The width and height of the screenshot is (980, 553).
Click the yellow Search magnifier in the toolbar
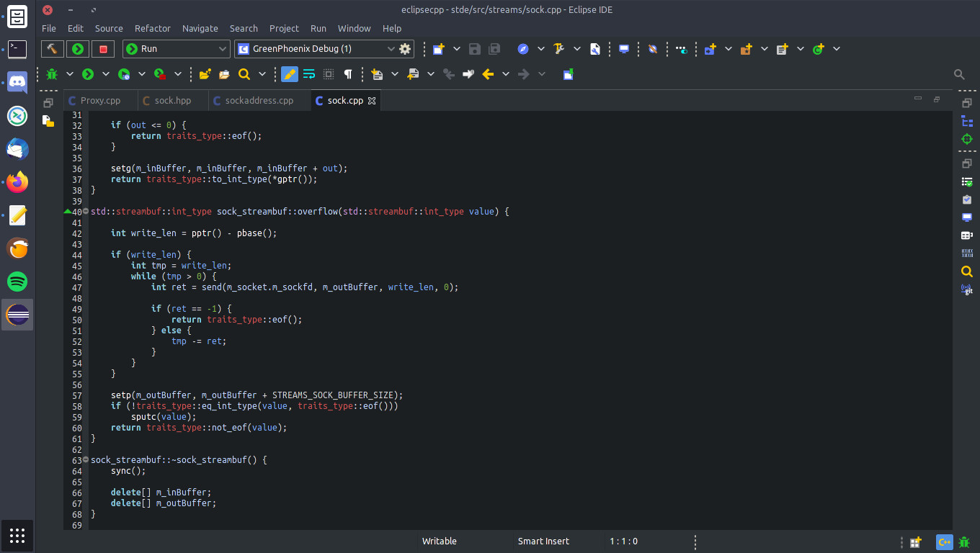tap(244, 74)
